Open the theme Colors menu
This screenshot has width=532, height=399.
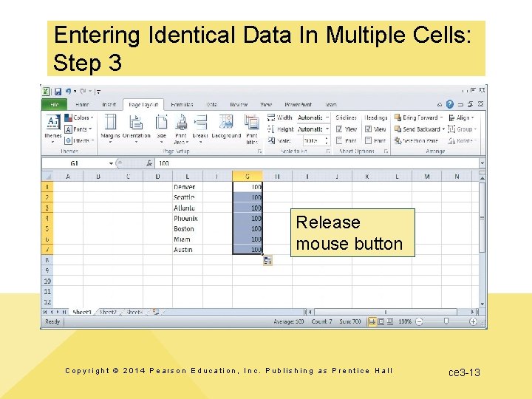pos(79,117)
